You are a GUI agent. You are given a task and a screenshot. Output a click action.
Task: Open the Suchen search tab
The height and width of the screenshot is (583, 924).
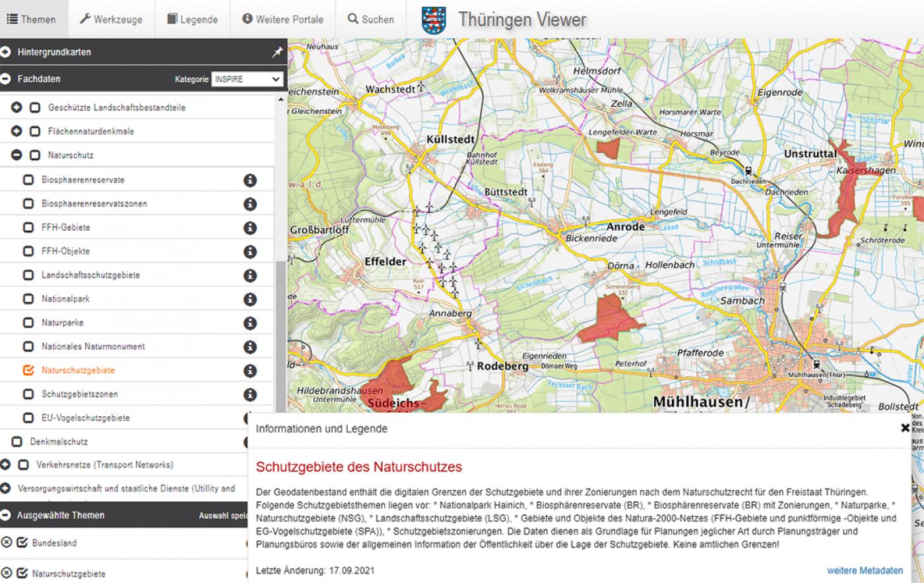[371, 19]
